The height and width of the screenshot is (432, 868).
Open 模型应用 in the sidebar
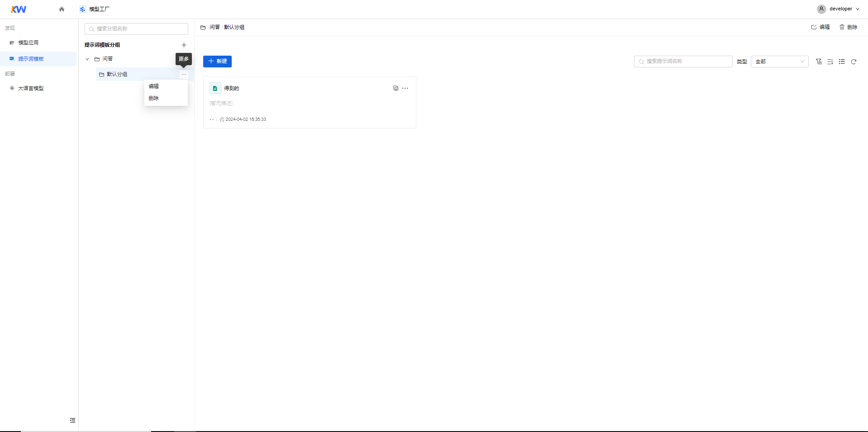(x=28, y=43)
